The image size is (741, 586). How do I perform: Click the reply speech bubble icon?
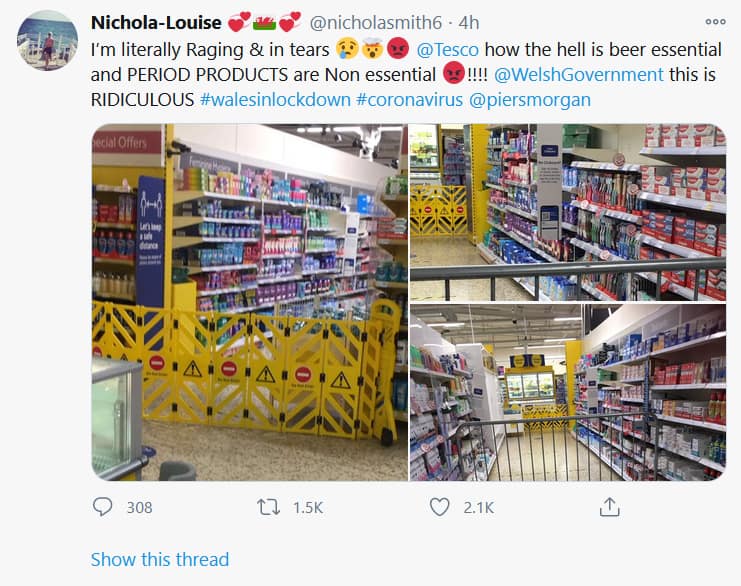tap(102, 507)
